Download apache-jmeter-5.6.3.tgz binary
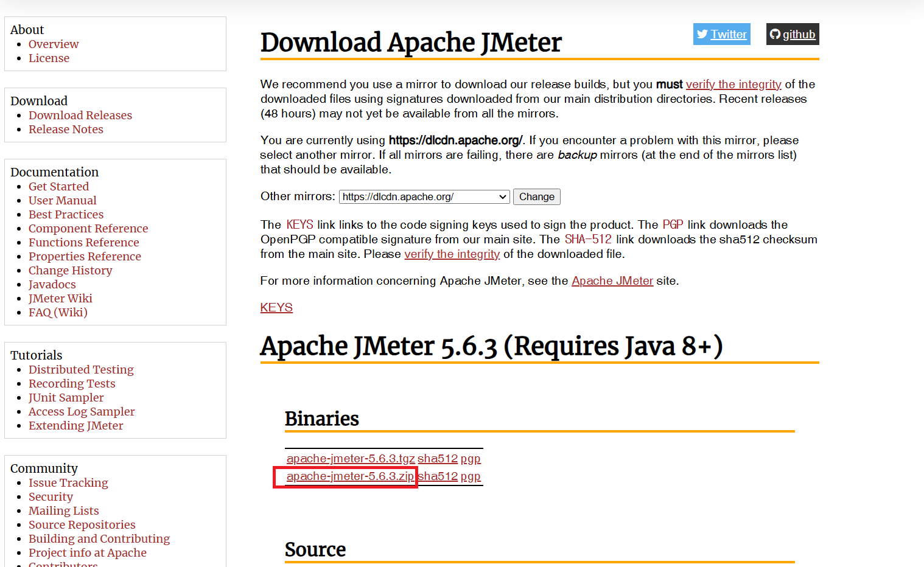 (351, 458)
